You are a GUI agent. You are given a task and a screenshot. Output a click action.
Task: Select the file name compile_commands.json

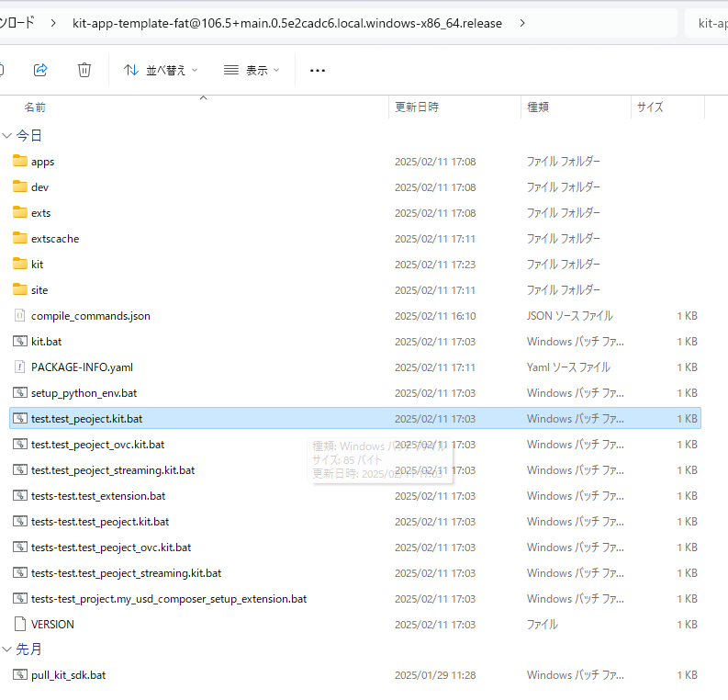pyautogui.click(x=91, y=316)
